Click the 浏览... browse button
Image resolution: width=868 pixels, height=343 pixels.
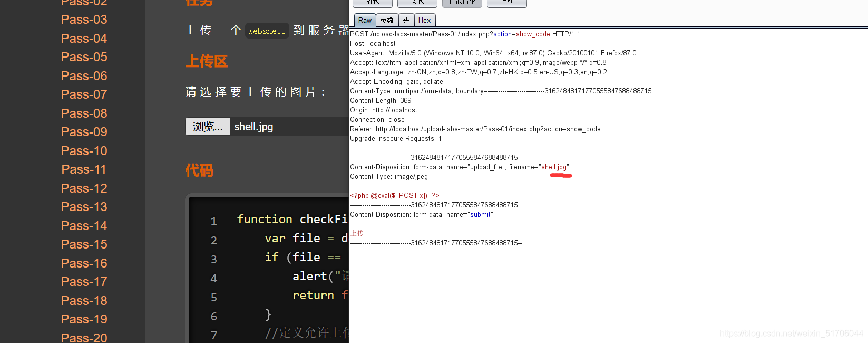click(x=208, y=127)
